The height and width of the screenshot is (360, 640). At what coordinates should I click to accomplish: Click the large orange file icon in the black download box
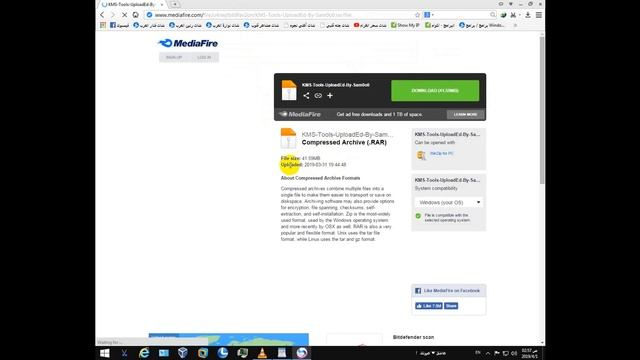(289, 90)
